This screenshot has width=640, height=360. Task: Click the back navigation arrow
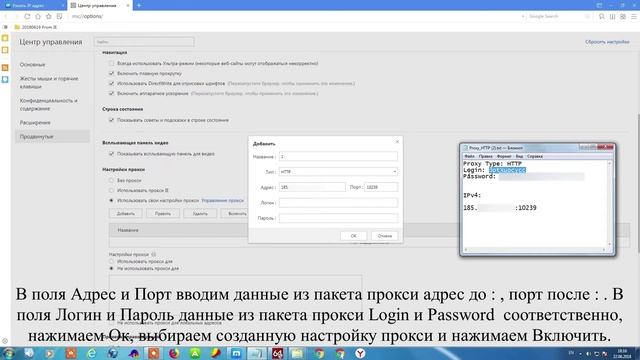pos(6,16)
